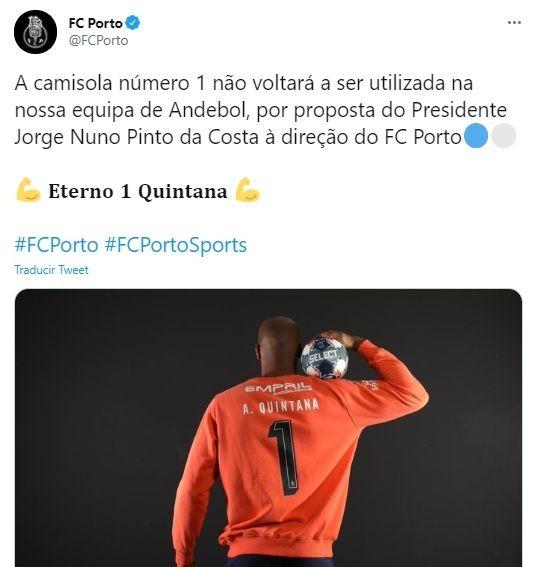Click the Empril sponsor logo on jersey
The width and height of the screenshot is (537, 567).
coord(278,389)
